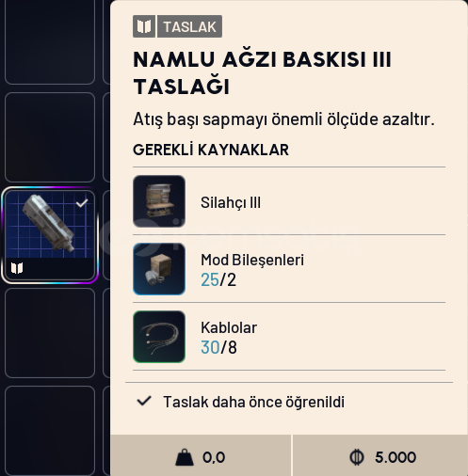Select the empty slot below the blueprint
The height and width of the screenshot is (476, 468).
point(50,333)
